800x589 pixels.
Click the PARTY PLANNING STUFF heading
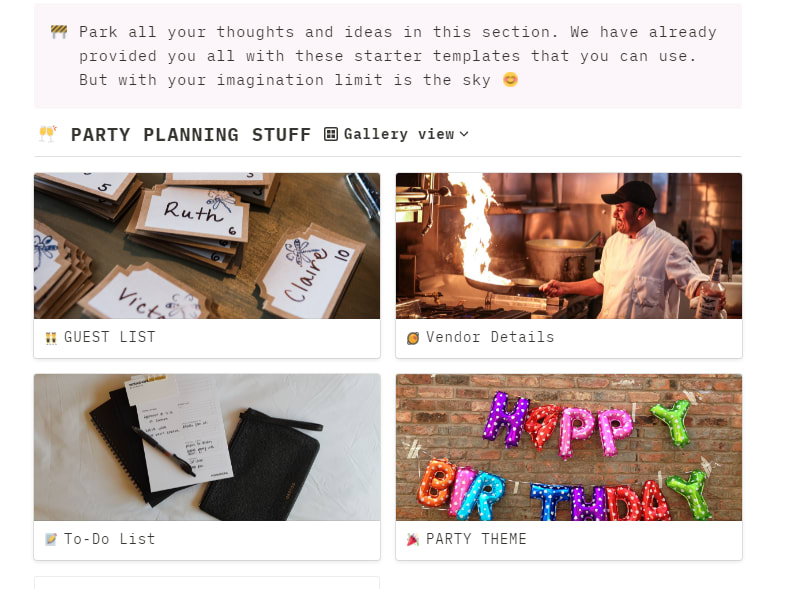[191, 135]
